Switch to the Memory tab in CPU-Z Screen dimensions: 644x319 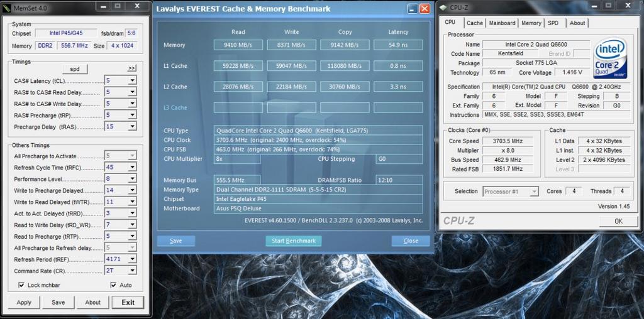(x=531, y=23)
